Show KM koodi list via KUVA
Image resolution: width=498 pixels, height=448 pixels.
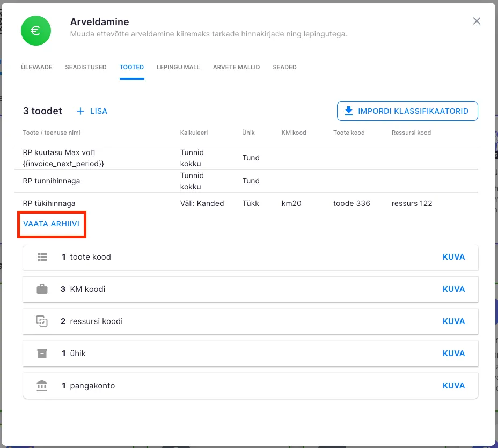point(453,289)
